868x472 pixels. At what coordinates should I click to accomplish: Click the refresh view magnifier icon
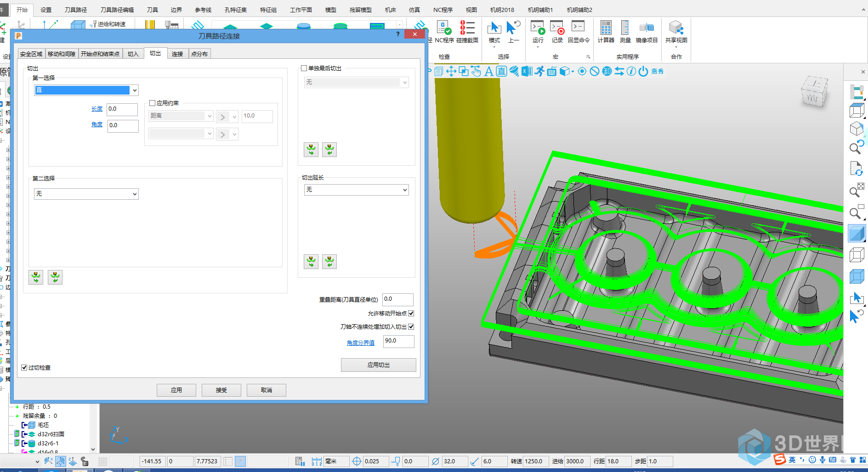[857, 147]
